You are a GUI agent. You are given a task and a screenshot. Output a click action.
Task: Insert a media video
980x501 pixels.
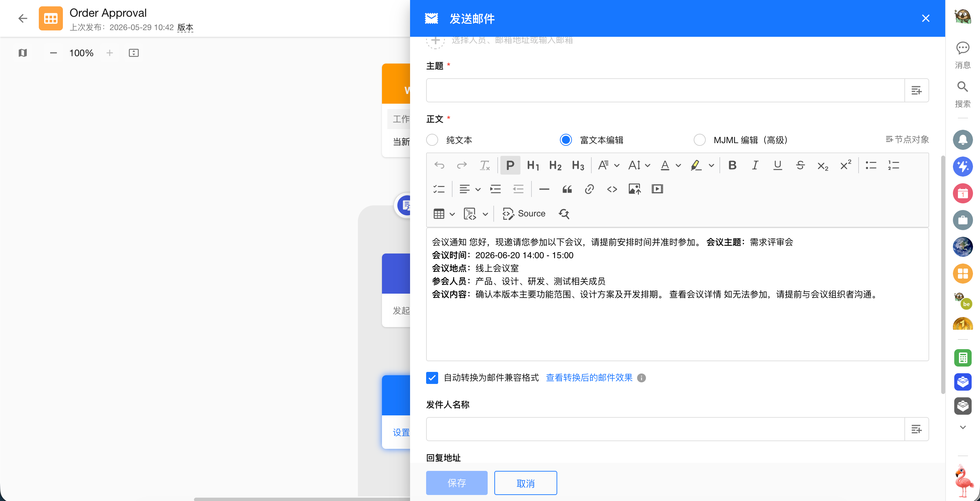tap(657, 189)
